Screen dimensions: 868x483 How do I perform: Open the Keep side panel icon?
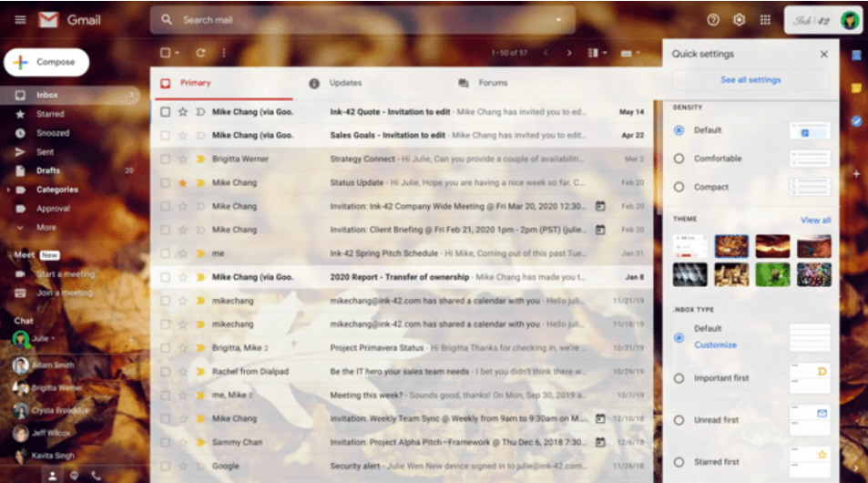(x=856, y=88)
